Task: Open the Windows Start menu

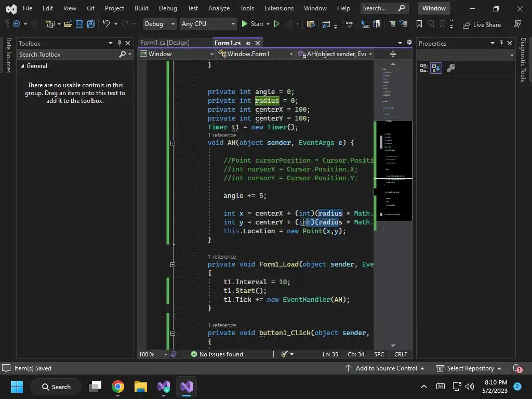Action: [17, 387]
